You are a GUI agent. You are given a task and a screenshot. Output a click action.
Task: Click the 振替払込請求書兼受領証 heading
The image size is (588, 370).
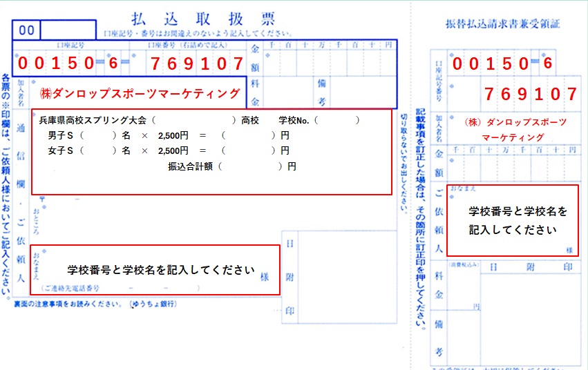tap(503, 23)
